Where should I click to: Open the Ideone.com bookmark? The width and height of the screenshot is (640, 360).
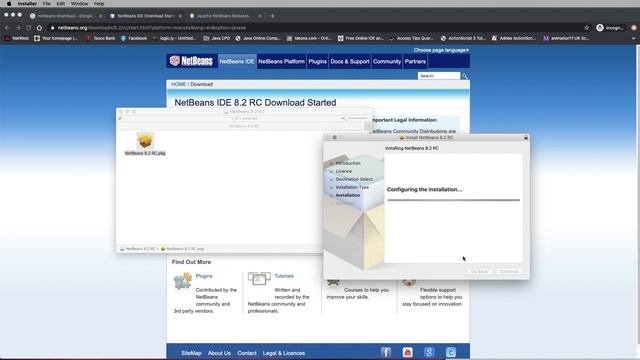[x=309, y=38]
